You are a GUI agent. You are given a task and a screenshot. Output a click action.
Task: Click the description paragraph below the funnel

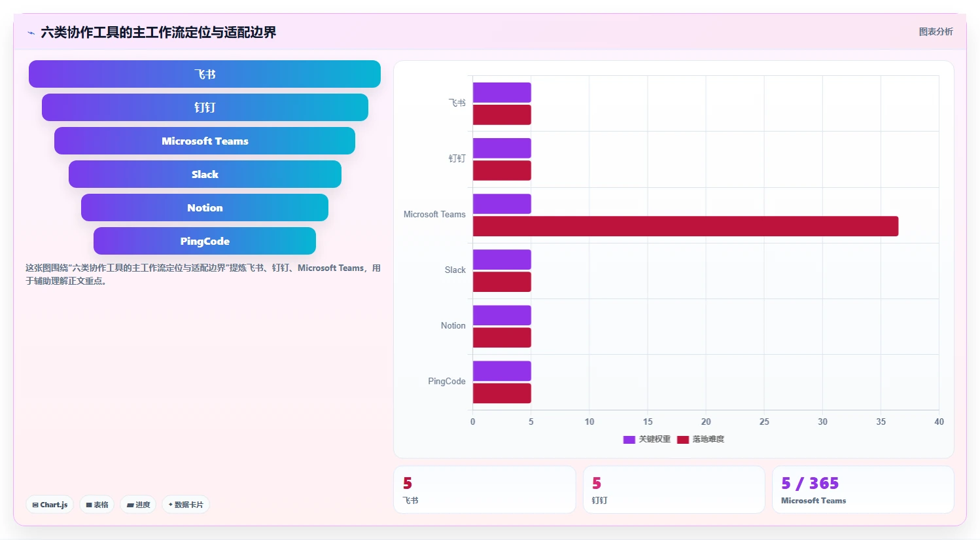(203, 274)
